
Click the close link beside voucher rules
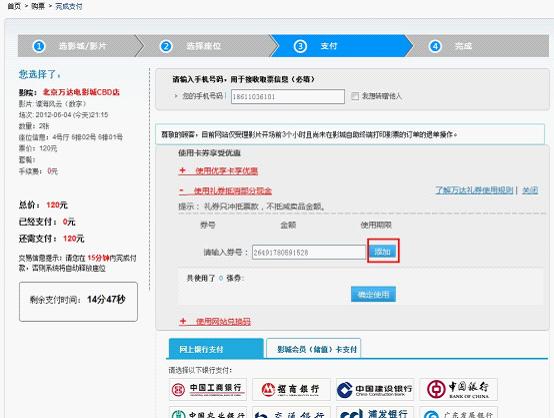[x=530, y=190]
